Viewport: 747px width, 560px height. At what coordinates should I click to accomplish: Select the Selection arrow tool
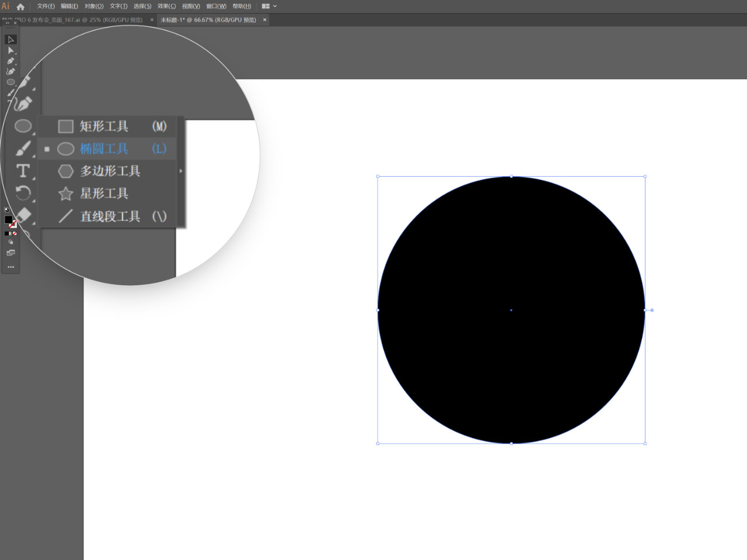pyautogui.click(x=11, y=40)
